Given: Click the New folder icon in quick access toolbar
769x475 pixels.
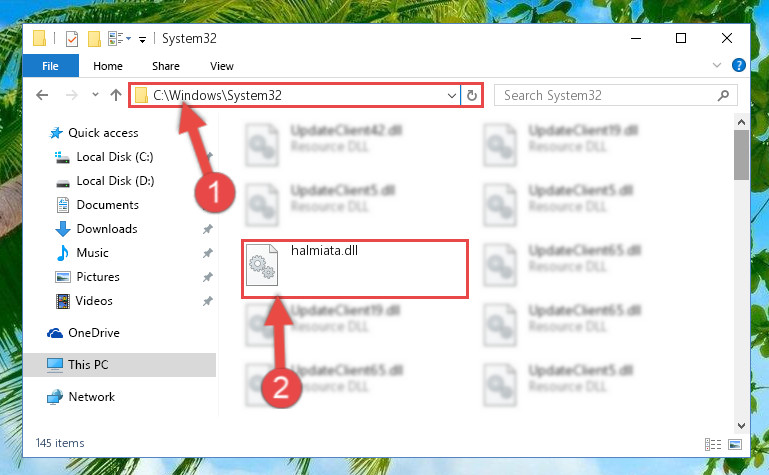Looking at the screenshot, I should tap(94, 38).
